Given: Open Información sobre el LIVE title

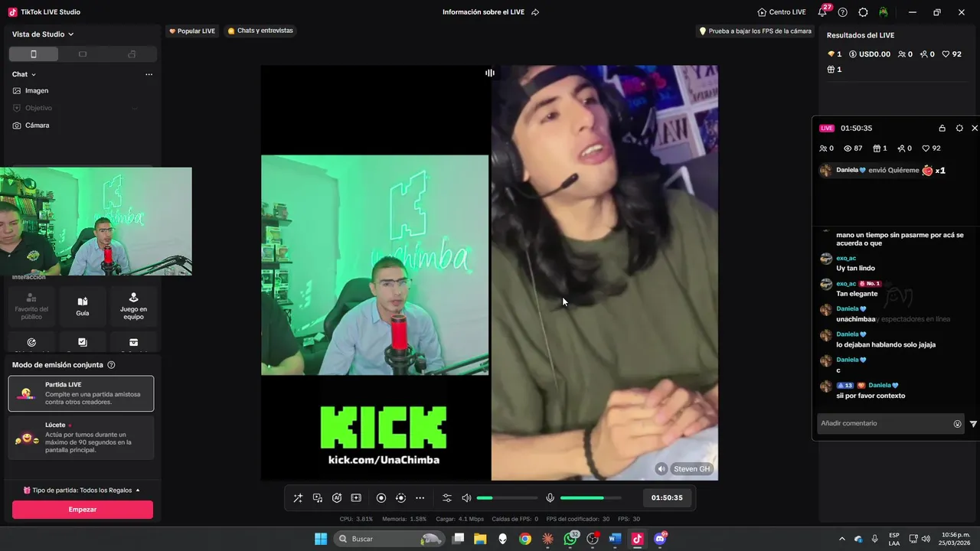Looking at the screenshot, I should 484,12.
